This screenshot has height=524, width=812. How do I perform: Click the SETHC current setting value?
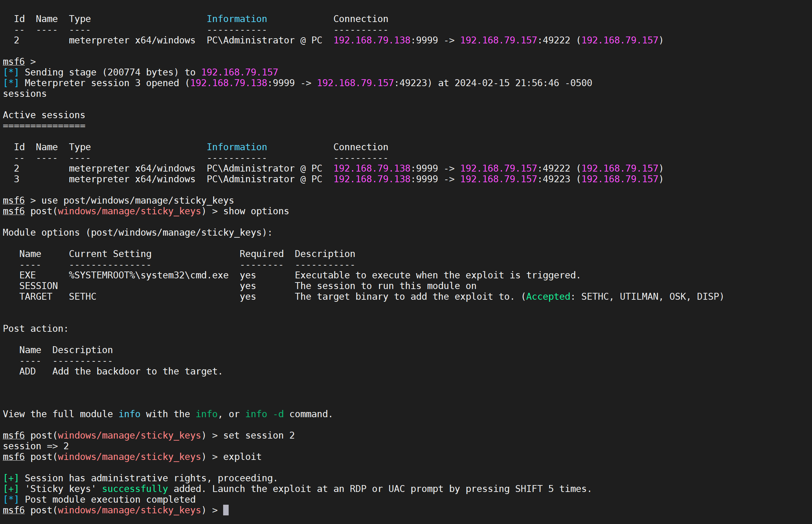(82, 297)
